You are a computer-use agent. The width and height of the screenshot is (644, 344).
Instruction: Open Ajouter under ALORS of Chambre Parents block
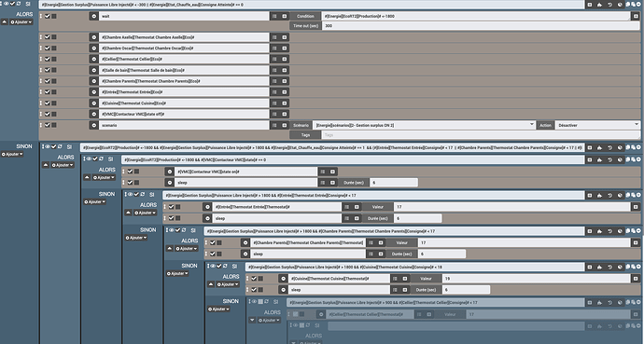pos(187,249)
